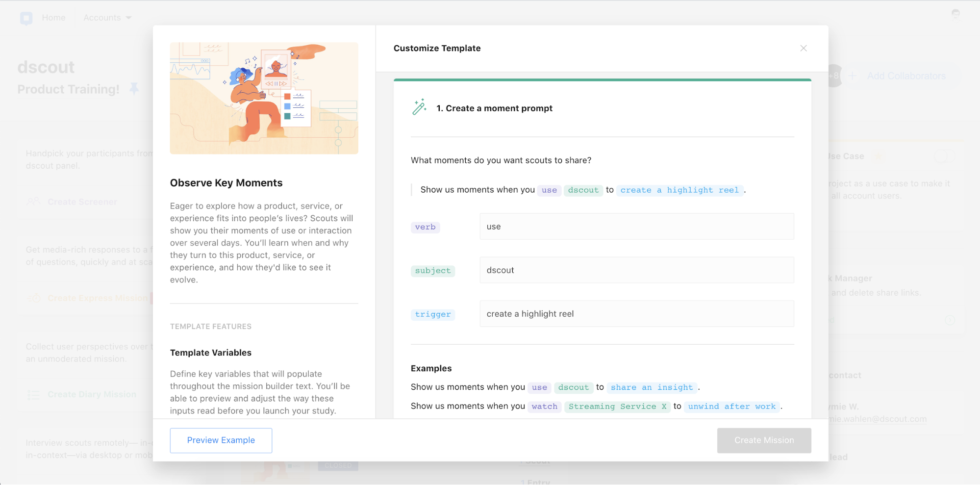Screen dimensions: 980x485
Task: Click the Customize Template header title
Action: pos(437,48)
